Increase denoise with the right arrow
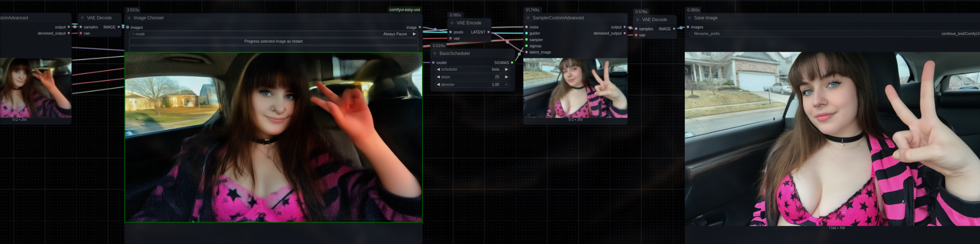Viewport: 980px width, 244px height. coord(507,85)
